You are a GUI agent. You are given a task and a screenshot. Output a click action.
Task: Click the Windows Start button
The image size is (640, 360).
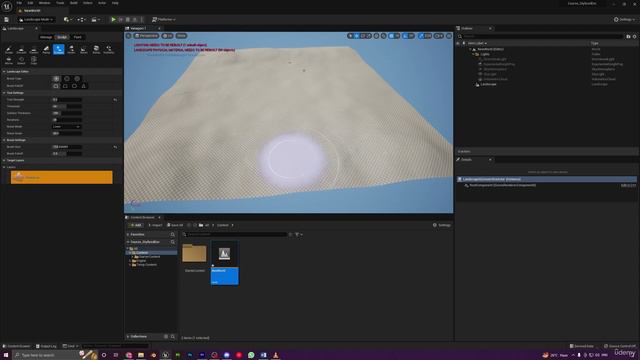click(6, 355)
